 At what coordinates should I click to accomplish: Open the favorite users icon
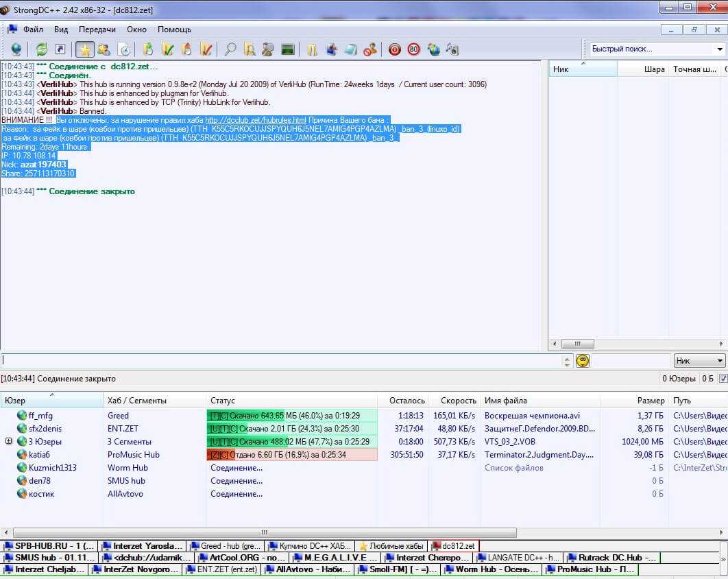(104, 49)
